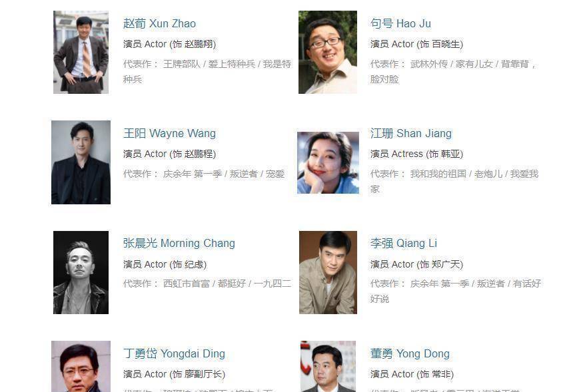Click Xun Zhao's portrait photo

tap(81, 52)
